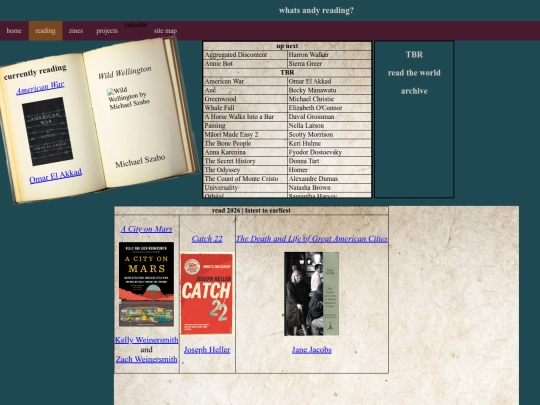
Task: Select The Count of Monte Cristo cell
Action: pyautogui.click(x=245, y=179)
